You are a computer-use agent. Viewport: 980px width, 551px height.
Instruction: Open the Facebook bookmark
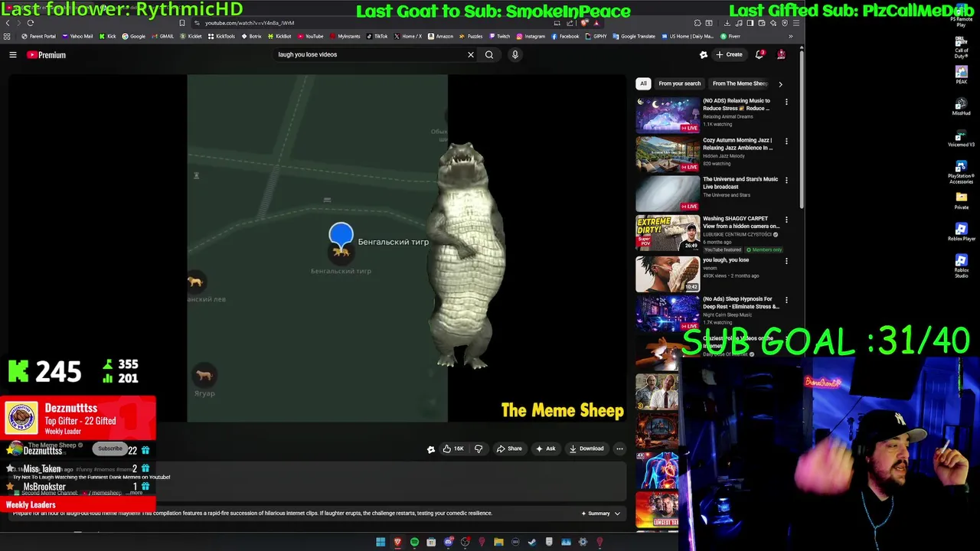(565, 36)
